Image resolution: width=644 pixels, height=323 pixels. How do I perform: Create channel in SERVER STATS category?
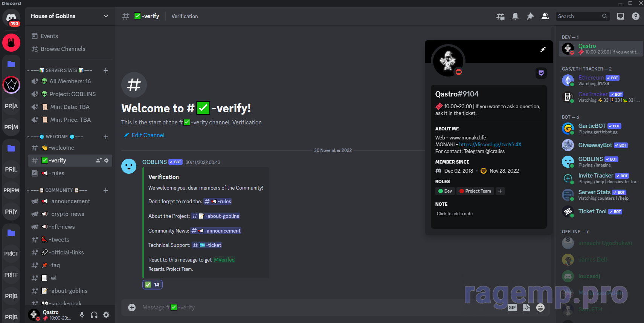click(x=106, y=70)
